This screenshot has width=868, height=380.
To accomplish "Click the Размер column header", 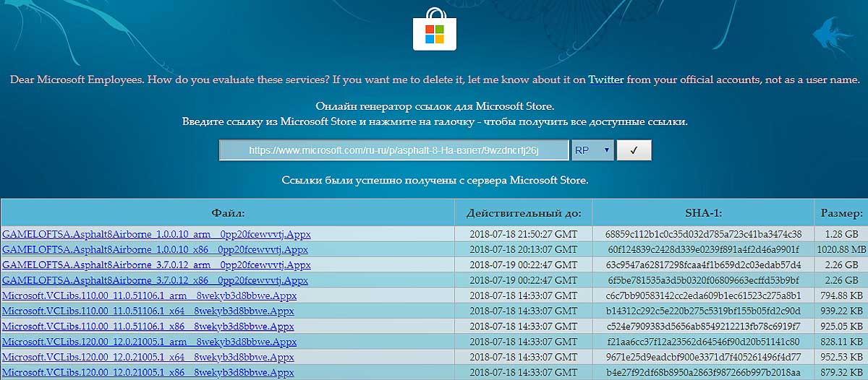I will tap(841, 213).
